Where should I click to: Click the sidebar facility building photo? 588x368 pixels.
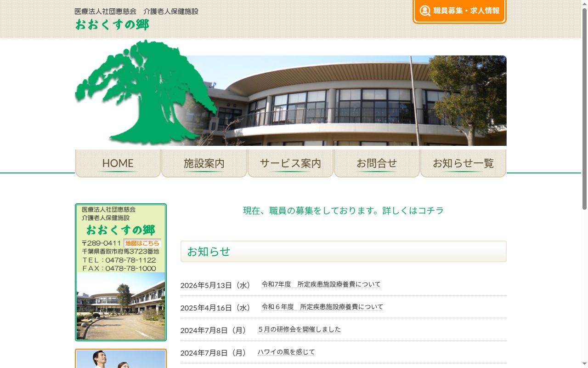pos(121,306)
